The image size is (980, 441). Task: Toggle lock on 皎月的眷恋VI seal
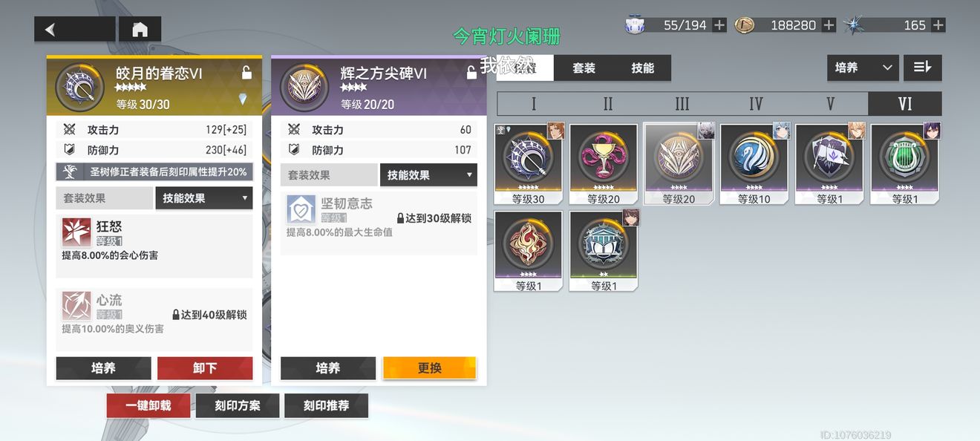246,73
